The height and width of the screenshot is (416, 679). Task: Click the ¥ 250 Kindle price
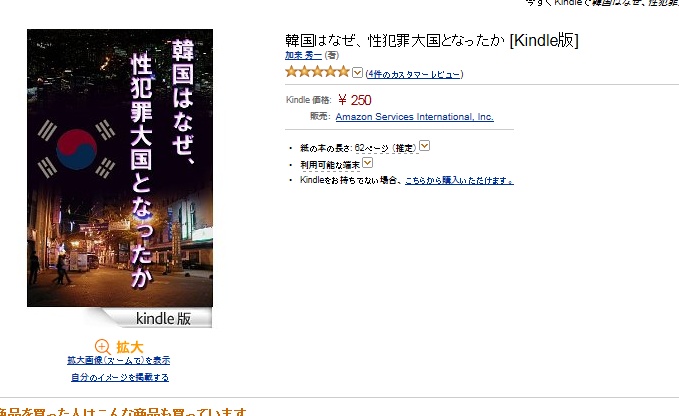(355, 100)
